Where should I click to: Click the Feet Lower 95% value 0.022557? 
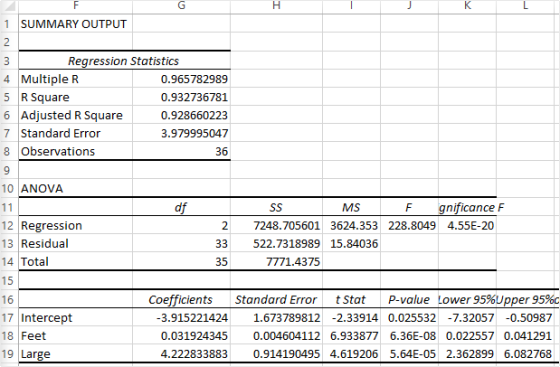click(467, 336)
